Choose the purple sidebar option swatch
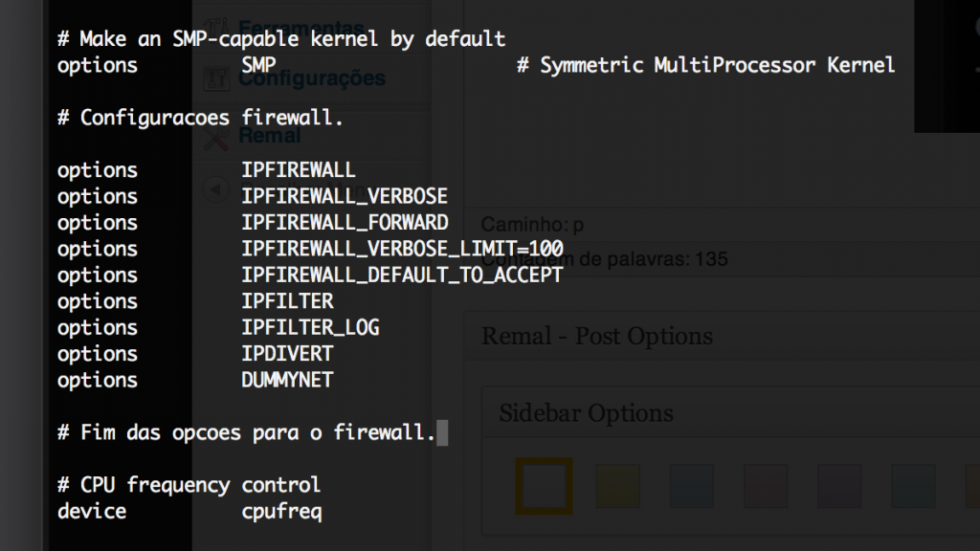 pyautogui.click(x=839, y=486)
